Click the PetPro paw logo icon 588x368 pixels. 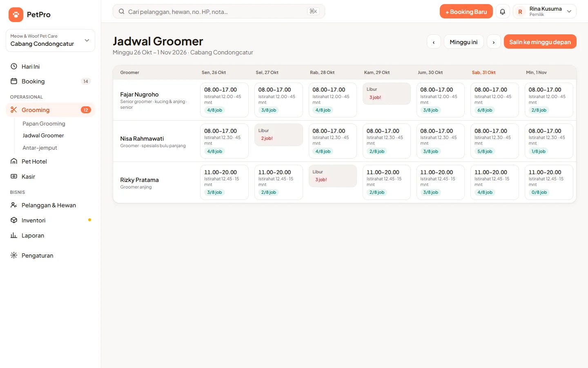[x=16, y=15]
